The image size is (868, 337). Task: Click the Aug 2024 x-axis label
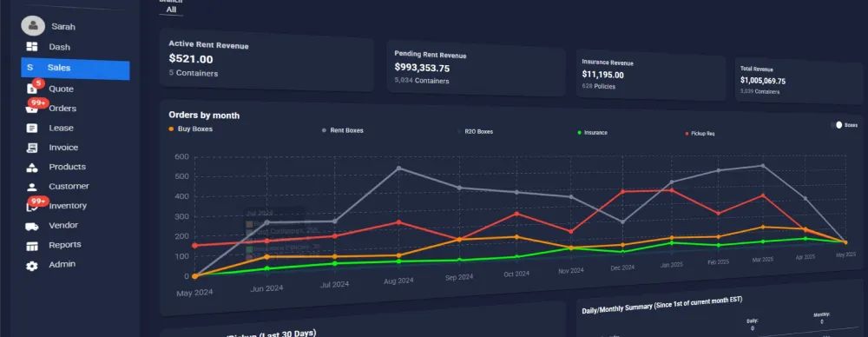(398, 281)
